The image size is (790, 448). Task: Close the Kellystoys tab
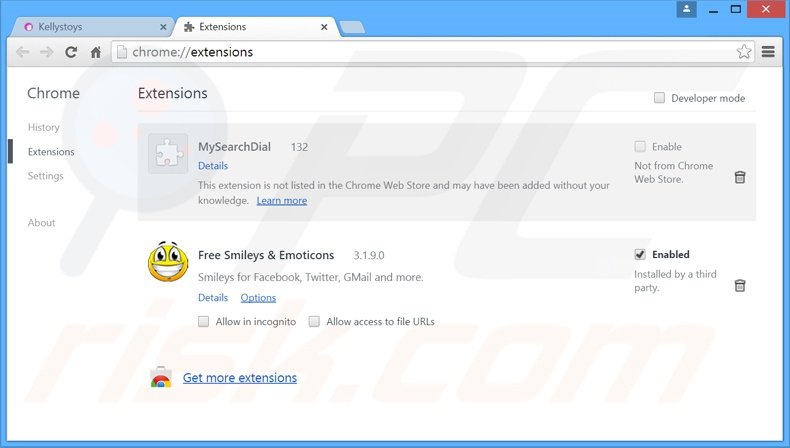click(x=163, y=27)
